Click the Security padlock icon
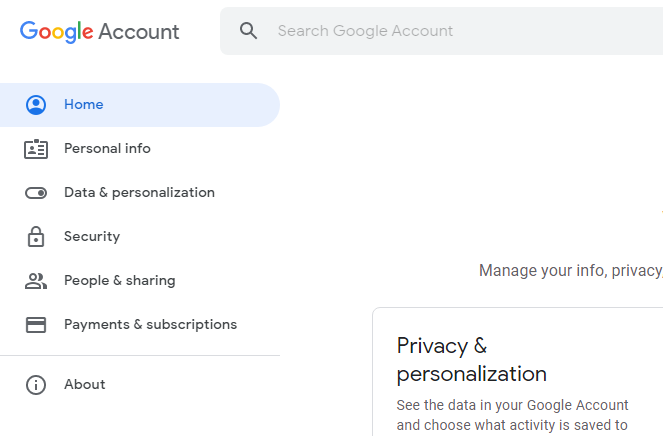The height and width of the screenshot is (436, 663). [x=36, y=236]
